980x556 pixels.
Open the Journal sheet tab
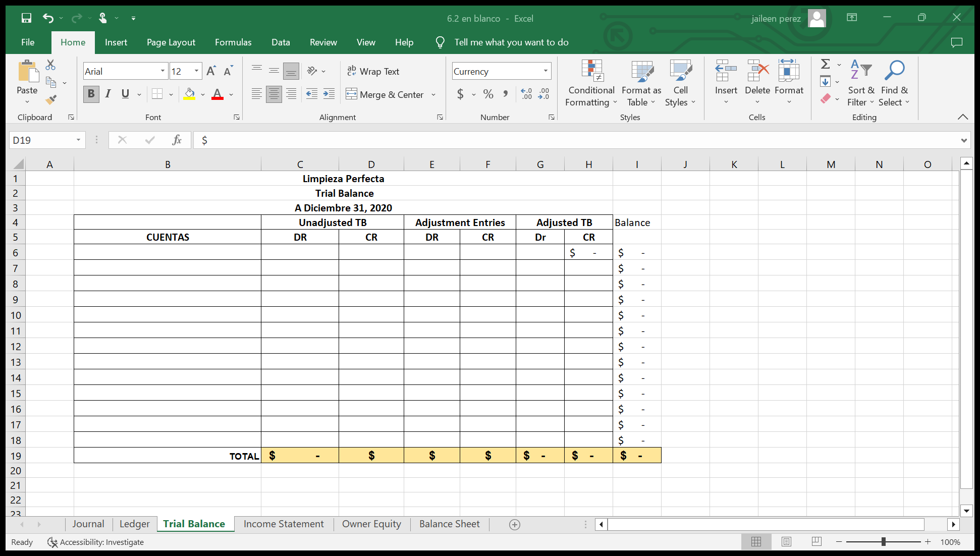click(88, 524)
